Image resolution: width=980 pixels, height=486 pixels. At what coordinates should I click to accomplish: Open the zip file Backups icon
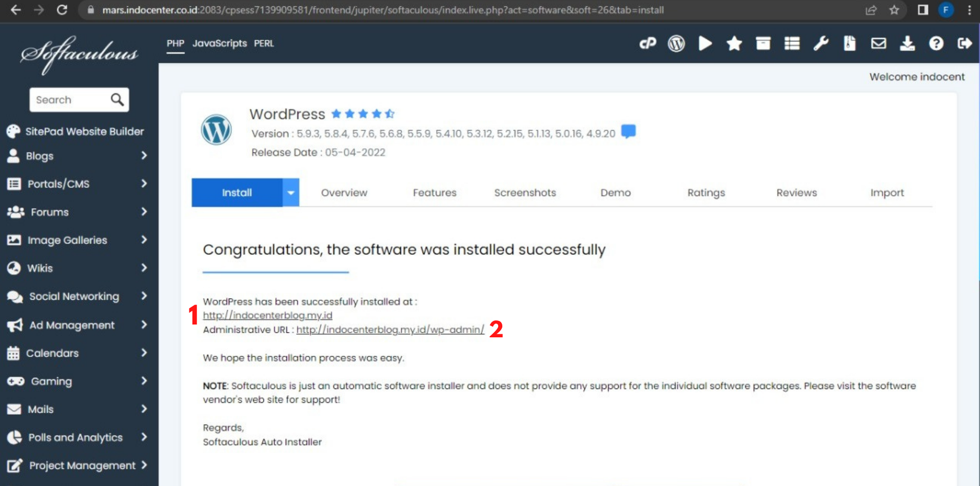[850, 44]
